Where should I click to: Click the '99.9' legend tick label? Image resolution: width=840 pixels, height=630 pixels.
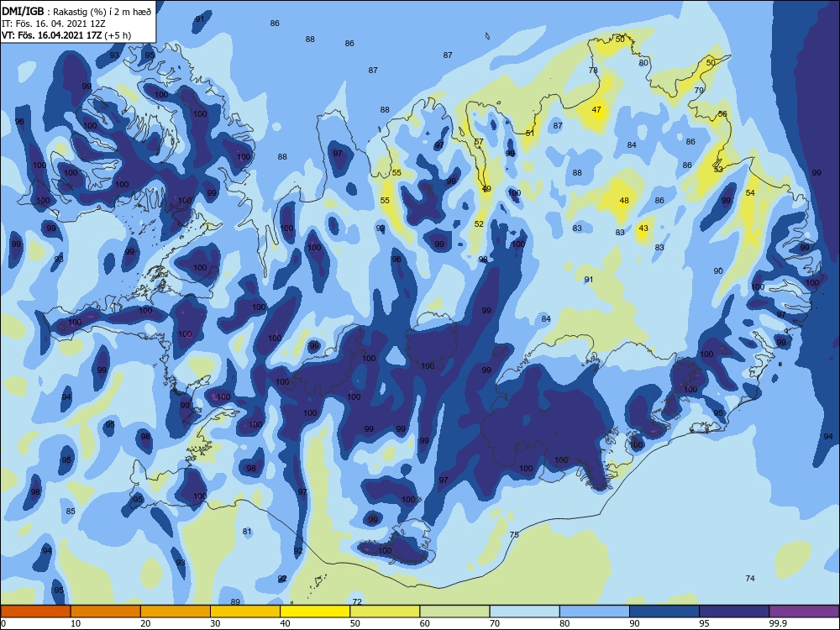pos(777,623)
